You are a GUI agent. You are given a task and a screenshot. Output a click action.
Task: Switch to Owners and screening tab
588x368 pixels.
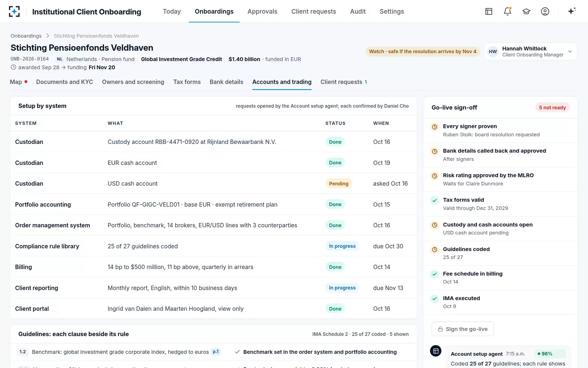pyautogui.click(x=133, y=82)
